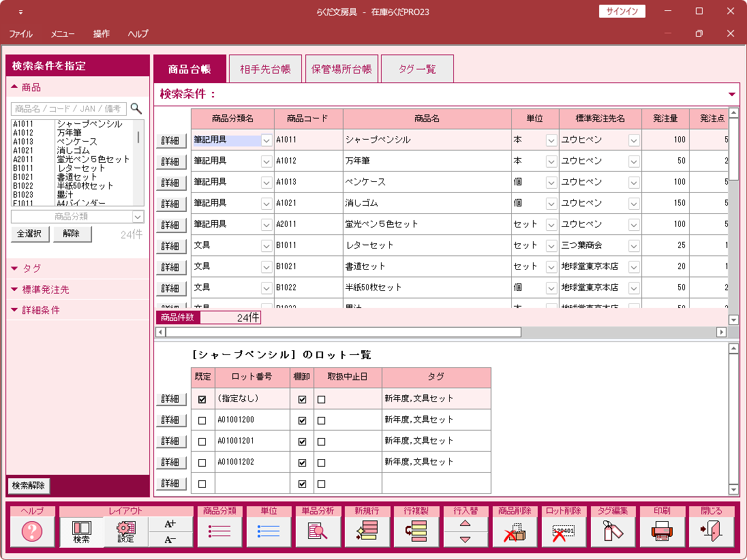
Task: Open 詳細 for シャープペンシル row
Action: [x=170, y=140]
